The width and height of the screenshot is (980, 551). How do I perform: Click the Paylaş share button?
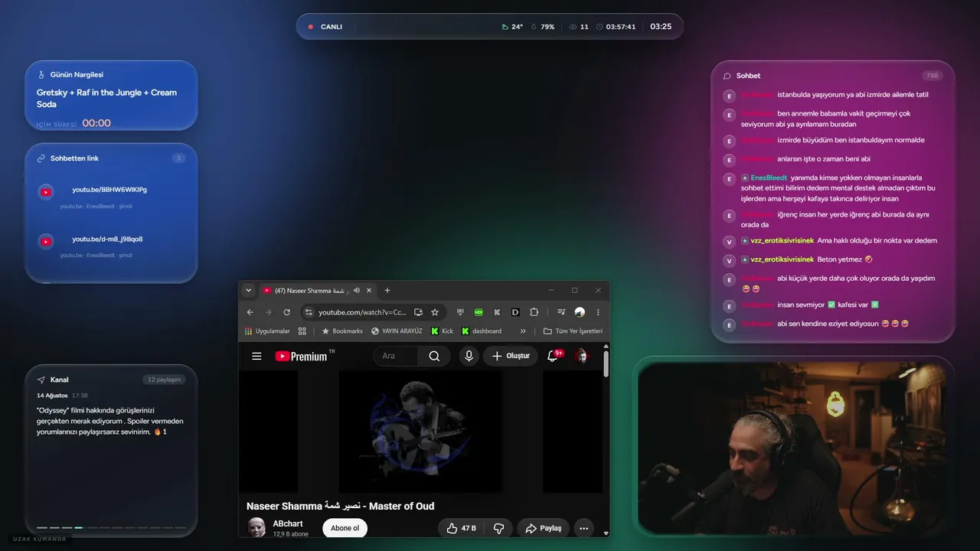click(x=543, y=528)
